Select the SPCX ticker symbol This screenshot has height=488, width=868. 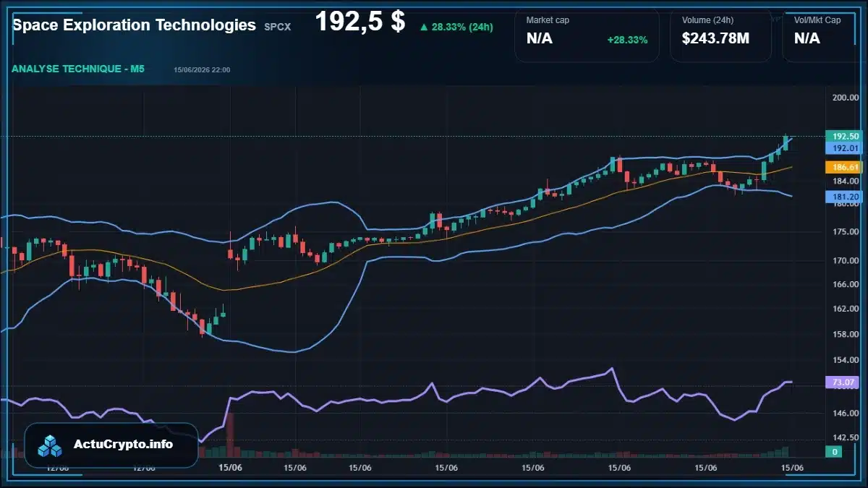277,27
